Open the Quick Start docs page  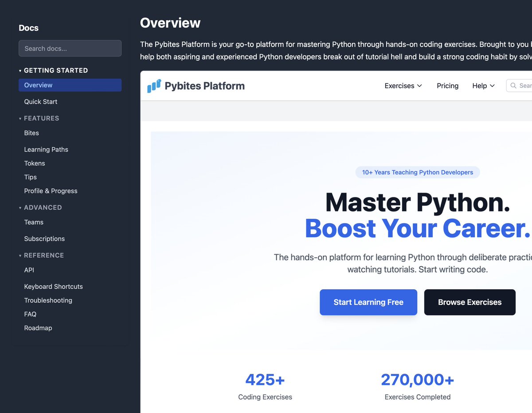(x=41, y=102)
